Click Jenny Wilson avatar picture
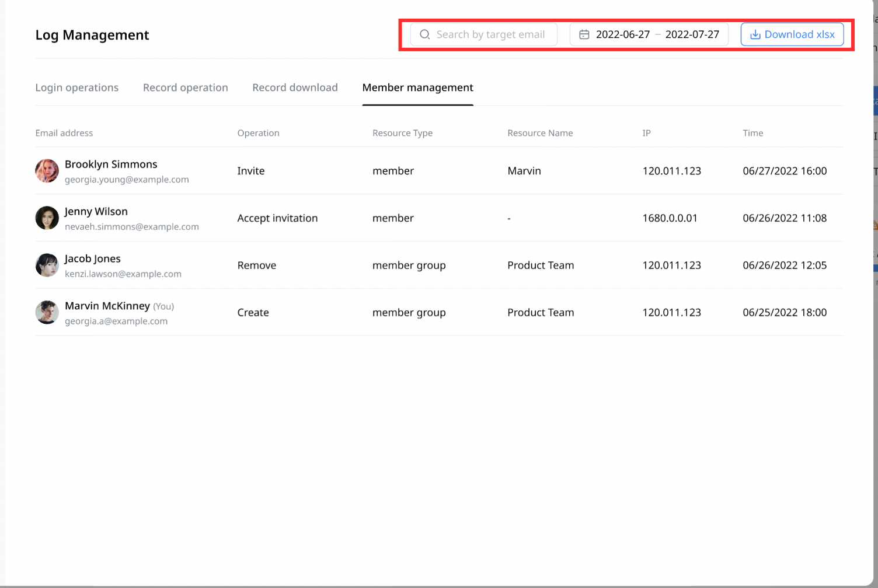The height and width of the screenshot is (588, 878). pos(47,218)
